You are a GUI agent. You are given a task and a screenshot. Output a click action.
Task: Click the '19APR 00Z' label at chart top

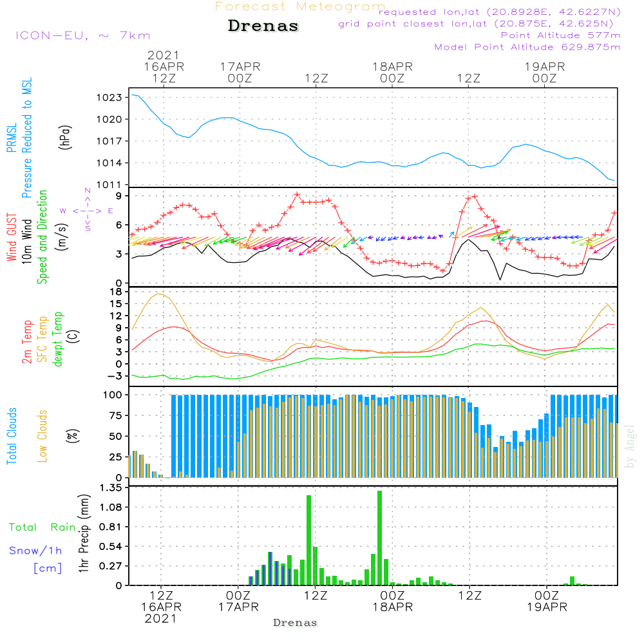(x=545, y=72)
